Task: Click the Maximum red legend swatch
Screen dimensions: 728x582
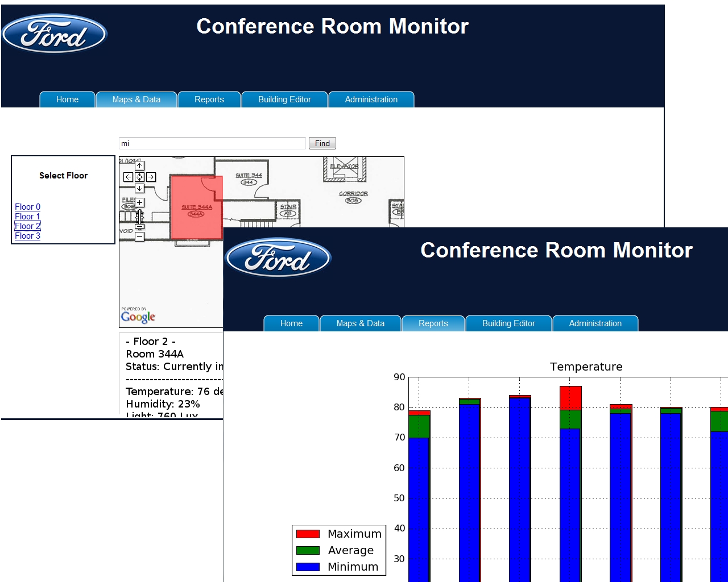Action: pyautogui.click(x=308, y=534)
